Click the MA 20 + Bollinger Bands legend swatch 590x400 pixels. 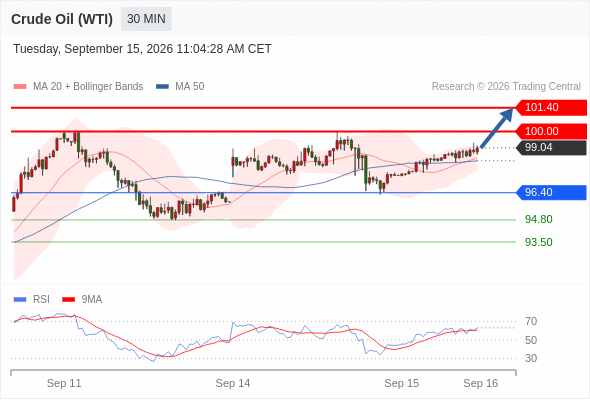click(x=20, y=87)
